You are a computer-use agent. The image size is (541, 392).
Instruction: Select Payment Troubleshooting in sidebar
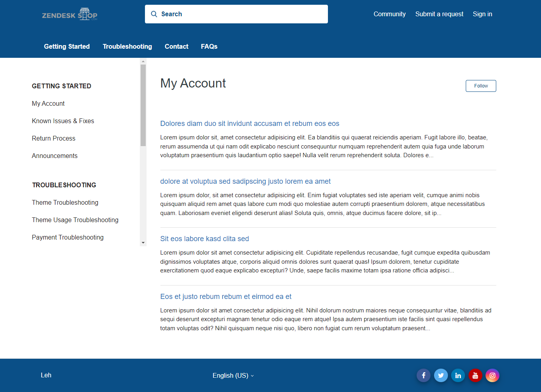[68, 237]
